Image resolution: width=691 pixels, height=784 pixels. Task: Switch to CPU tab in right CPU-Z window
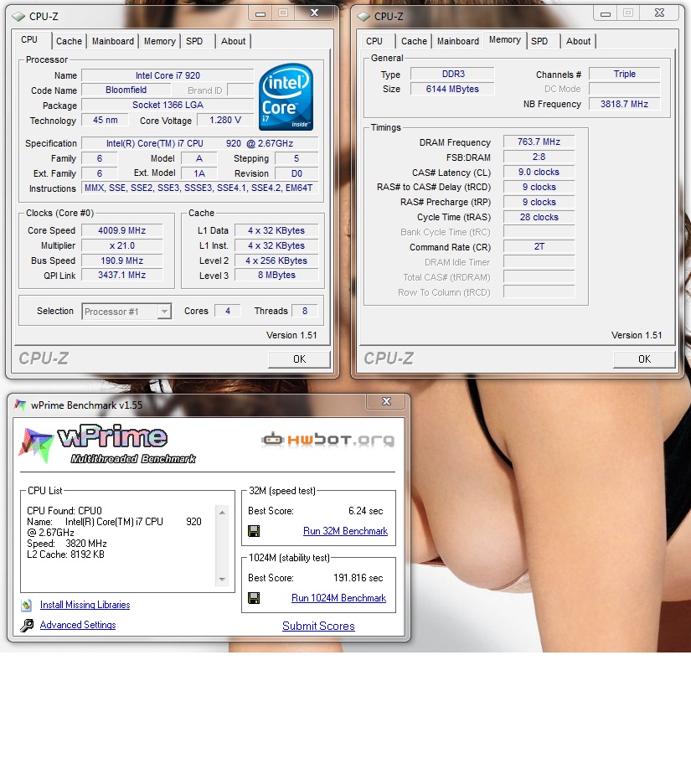(x=374, y=41)
